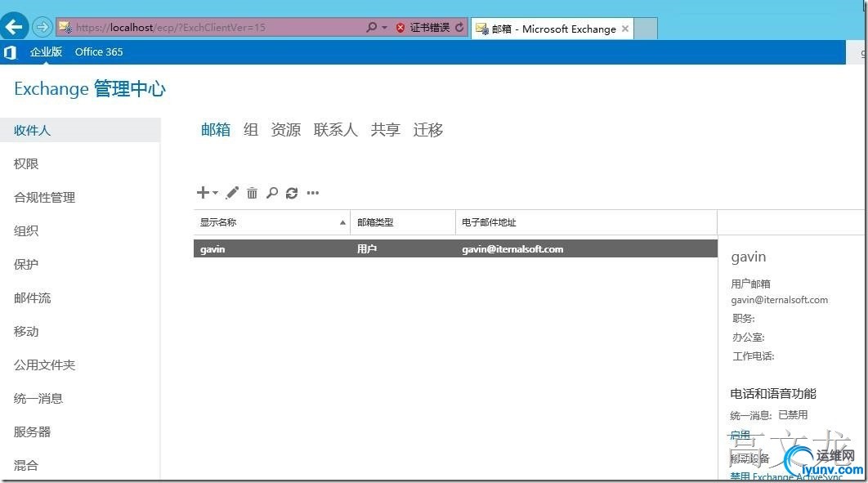Image resolution: width=868 pixels, height=483 pixels.
Task: Switch to the 迁移 tab
Action: pyautogui.click(x=428, y=129)
